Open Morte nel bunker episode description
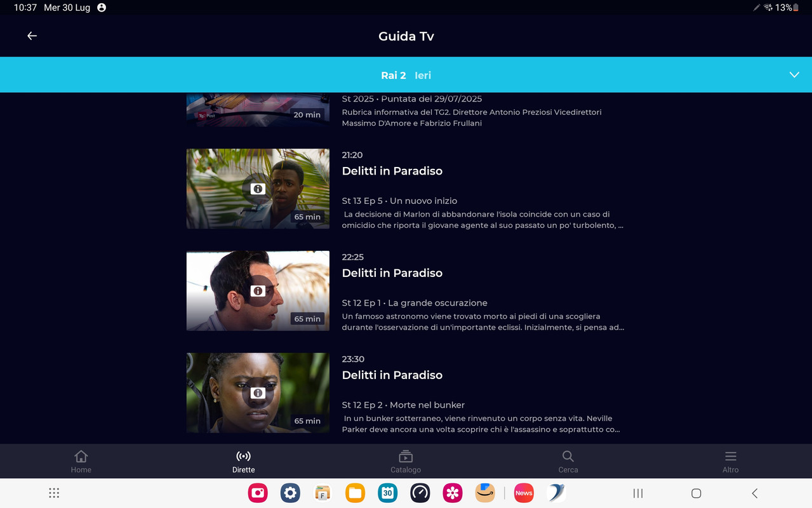Viewport: 812px width, 508px height. click(x=481, y=424)
